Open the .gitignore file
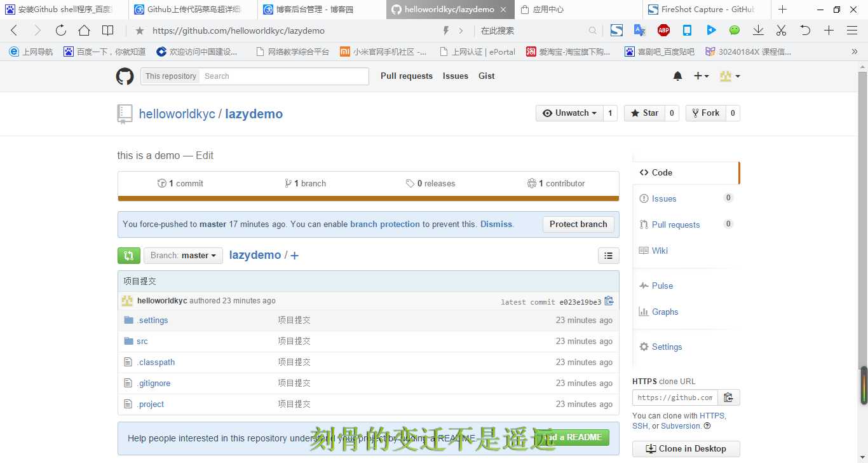The width and height of the screenshot is (868, 463). (154, 384)
